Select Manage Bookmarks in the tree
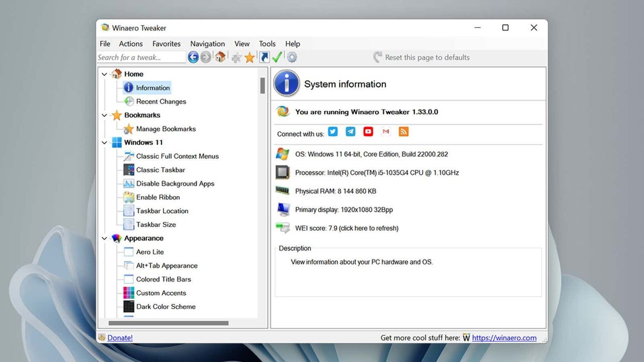The height and width of the screenshot is (362, 644). pos(166,129)
